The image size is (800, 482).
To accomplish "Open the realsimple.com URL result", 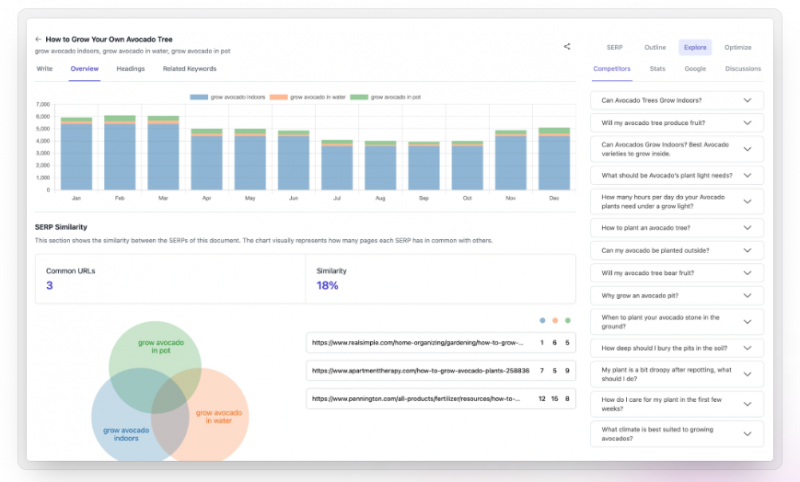I will pos(417,342).
